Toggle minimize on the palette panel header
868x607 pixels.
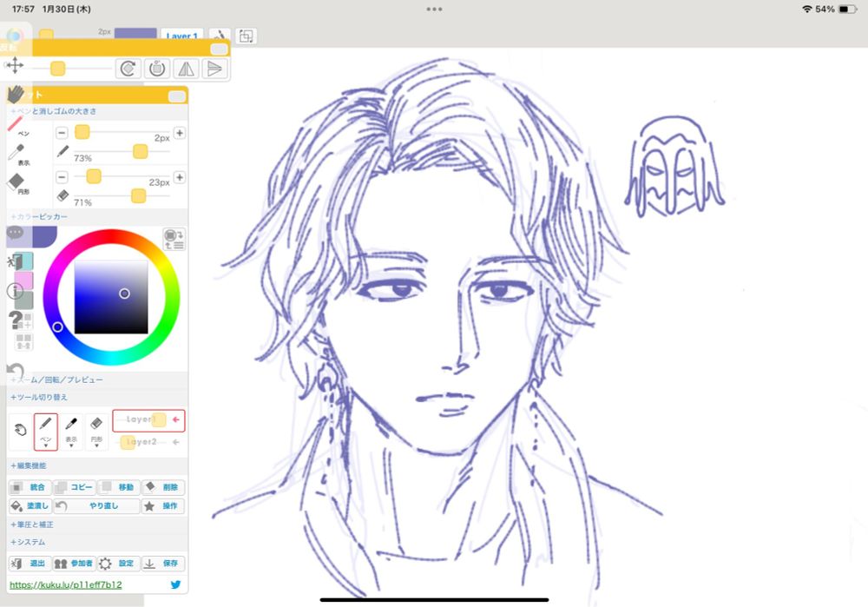tap(176, 97)
